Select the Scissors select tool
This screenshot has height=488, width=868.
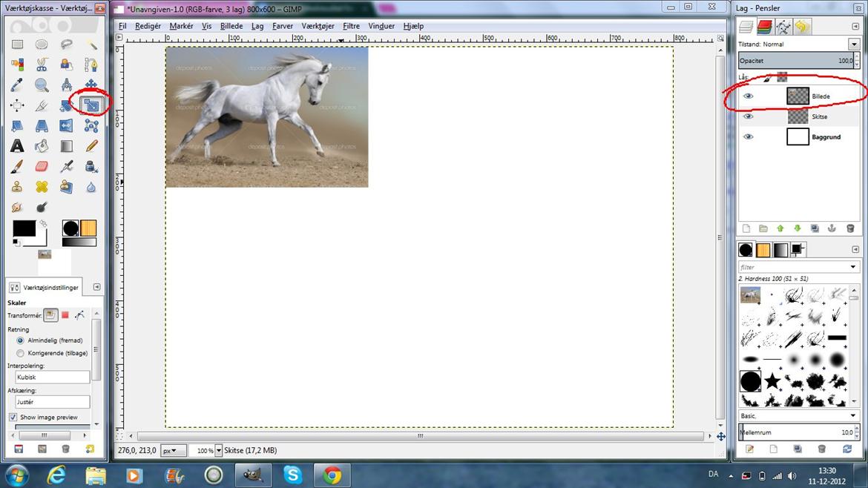coord(42,65)
